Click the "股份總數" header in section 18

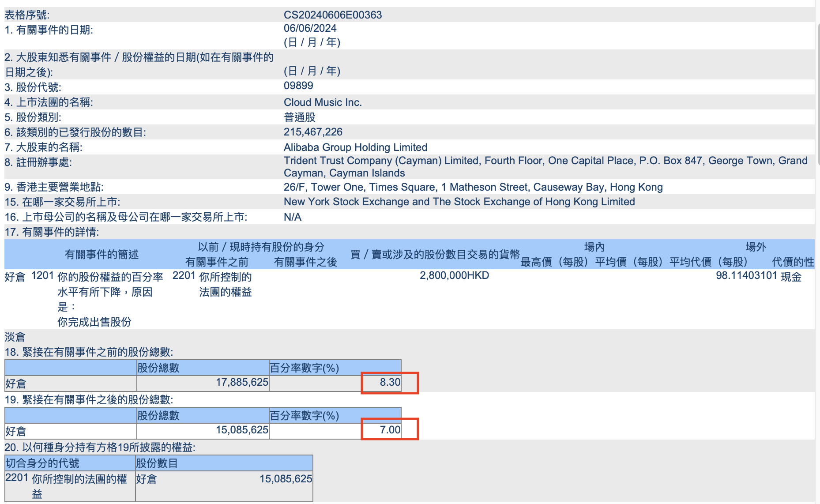(x=158, y=368)
